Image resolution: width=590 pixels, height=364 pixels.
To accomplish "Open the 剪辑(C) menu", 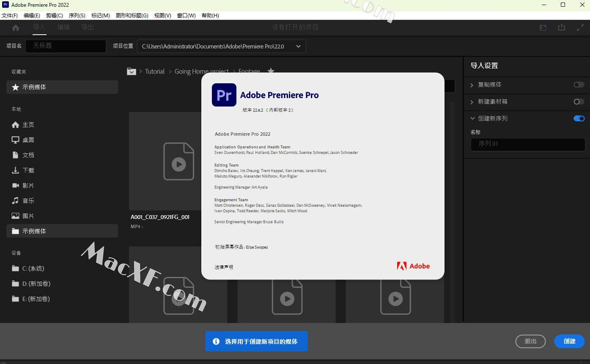I will click(55, 16).
